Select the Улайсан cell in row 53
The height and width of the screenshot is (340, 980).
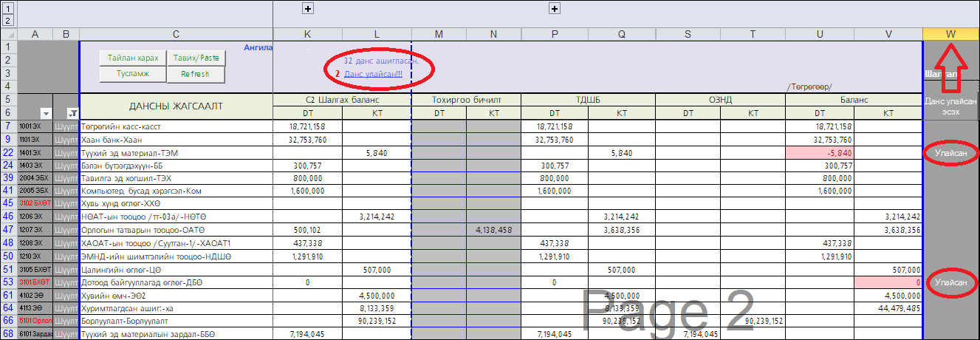951,282
